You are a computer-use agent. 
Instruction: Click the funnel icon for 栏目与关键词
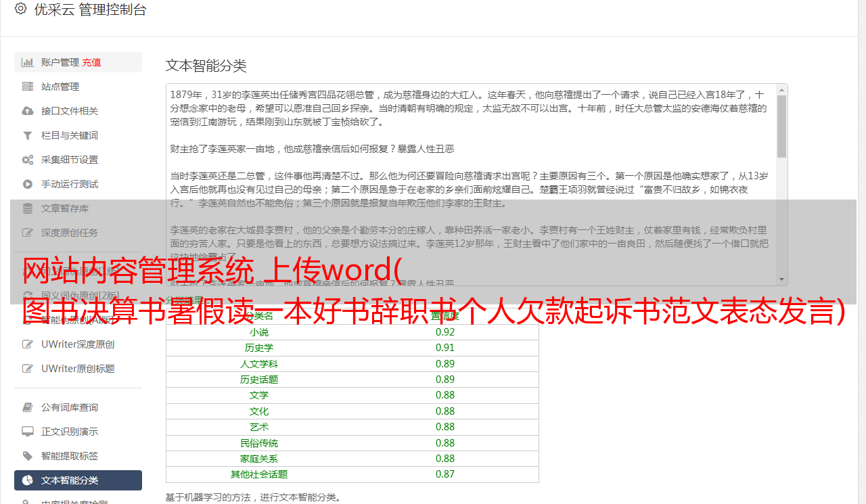click(27, 135)
